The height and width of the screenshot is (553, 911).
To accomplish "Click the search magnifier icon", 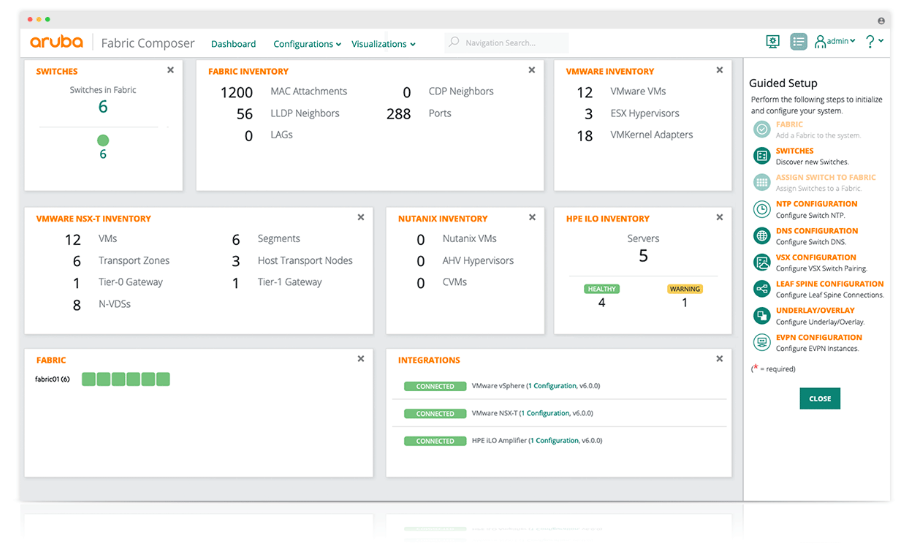I will pos(454,42).
